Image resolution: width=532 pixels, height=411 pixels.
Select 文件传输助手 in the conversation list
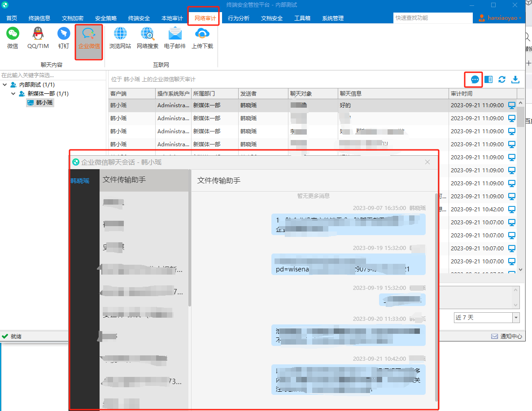pyautogui.click(x=144, y=180)
